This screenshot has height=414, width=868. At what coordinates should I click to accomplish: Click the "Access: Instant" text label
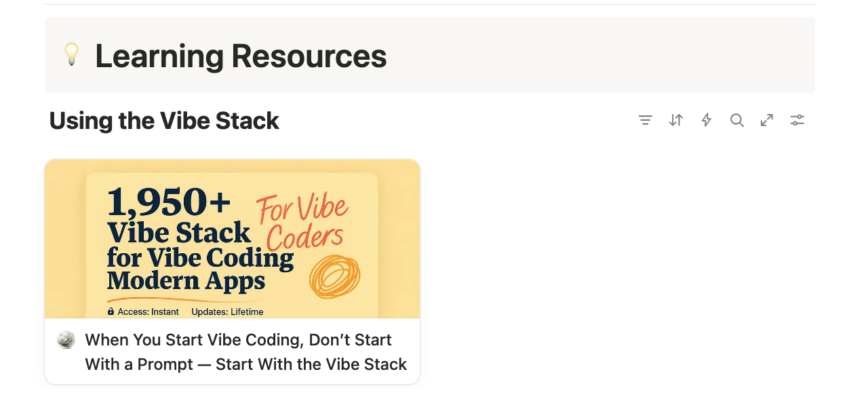pos(149,312)
